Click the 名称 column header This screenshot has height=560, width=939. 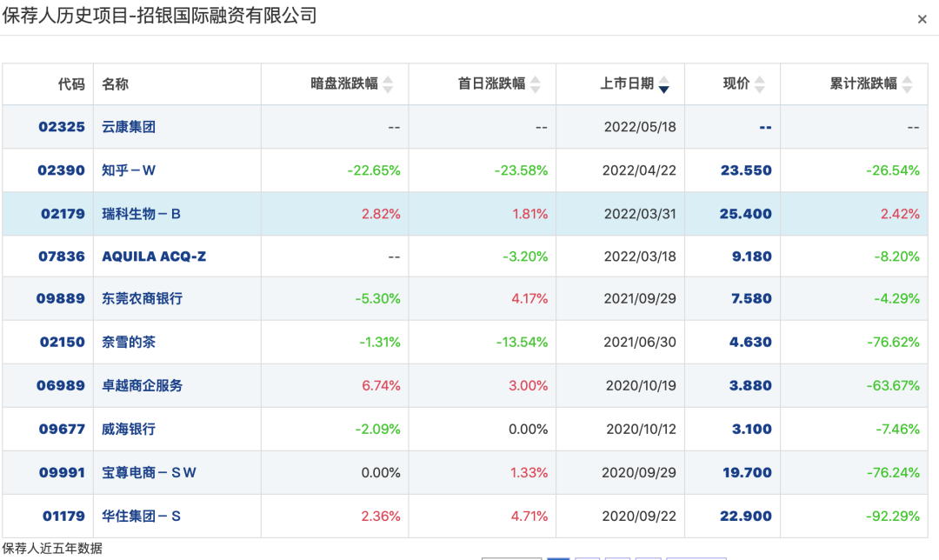click(x=115, y=83)
